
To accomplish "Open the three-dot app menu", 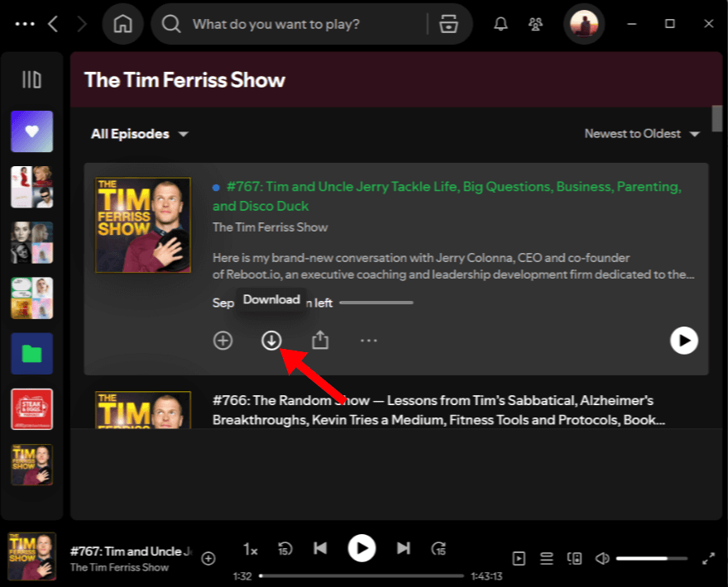I will pos(25,24).
